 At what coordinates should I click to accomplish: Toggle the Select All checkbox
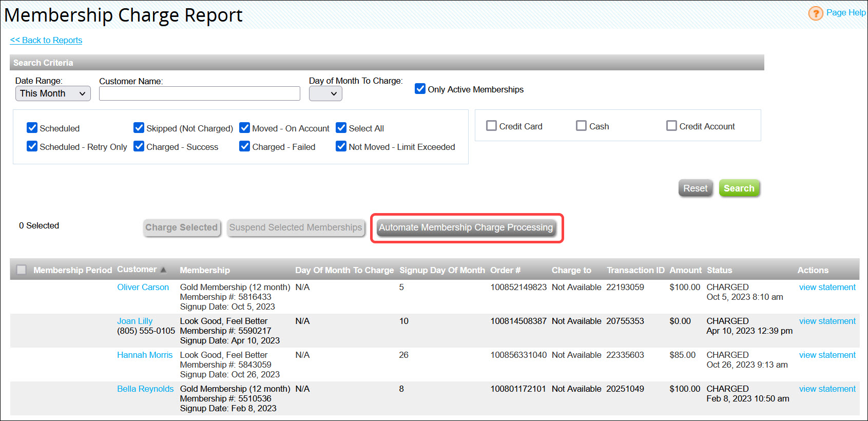click(341, 128)
